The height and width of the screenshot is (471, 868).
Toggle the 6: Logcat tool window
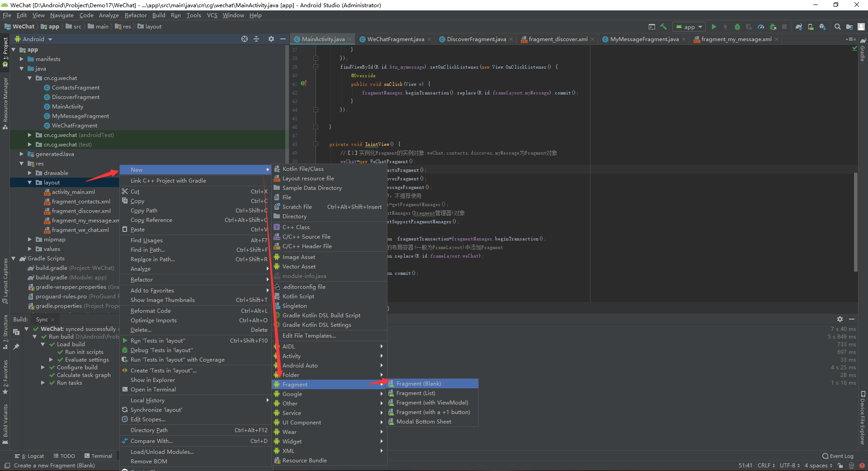tap(29, 456)
